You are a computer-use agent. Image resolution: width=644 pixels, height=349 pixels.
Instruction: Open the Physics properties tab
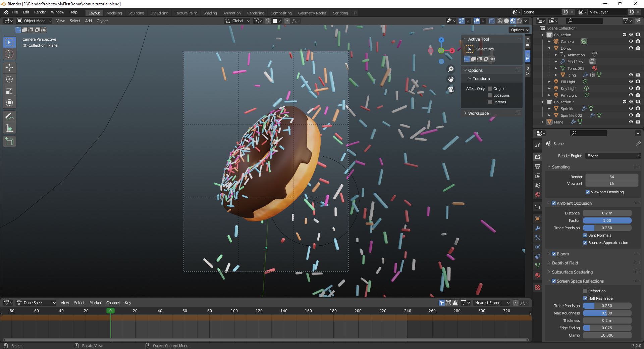pos(538,247)
